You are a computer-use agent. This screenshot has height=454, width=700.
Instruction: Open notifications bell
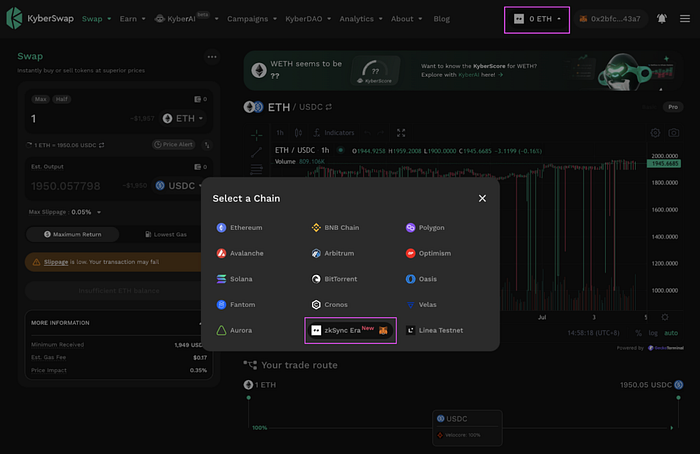coord(662,19)
